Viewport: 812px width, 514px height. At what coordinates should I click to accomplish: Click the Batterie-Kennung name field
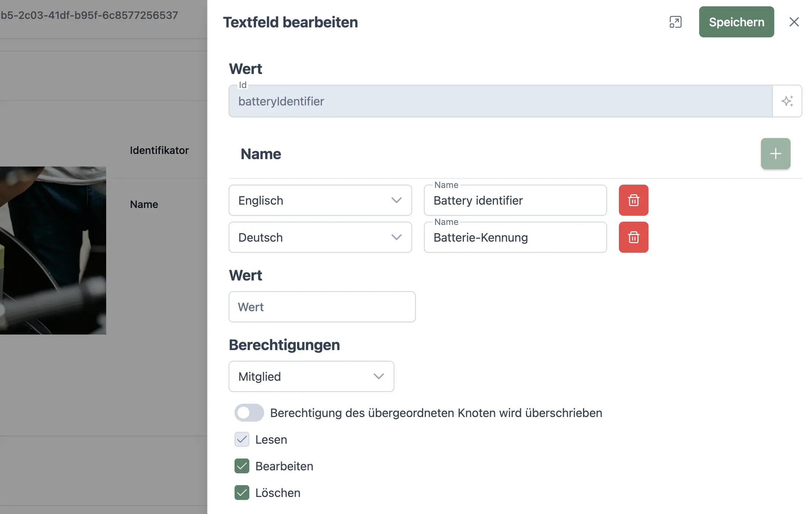point(515,237)
